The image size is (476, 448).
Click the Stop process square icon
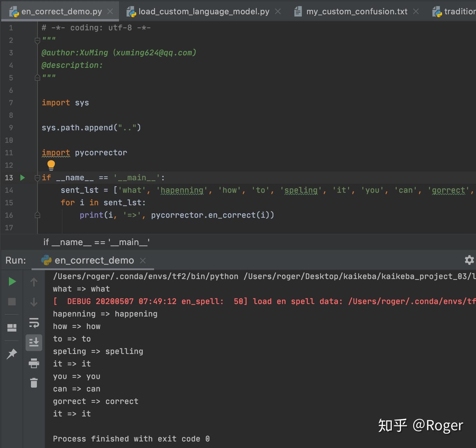12,302
